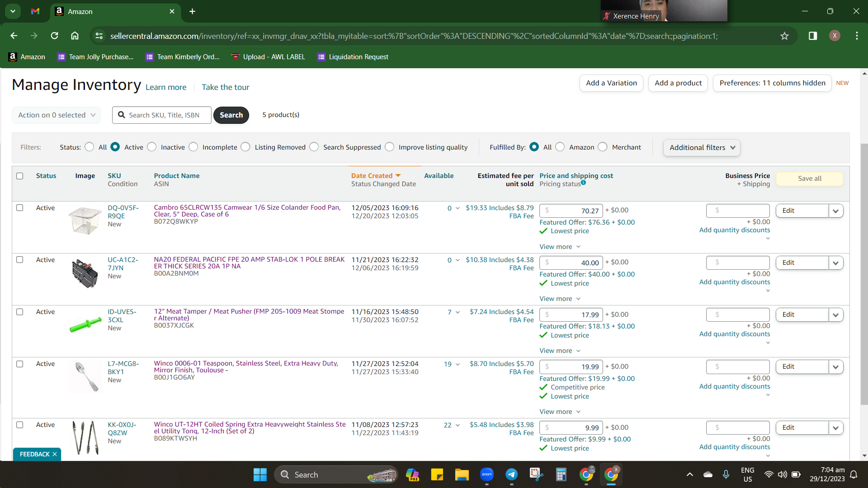Open Team Jolly Purchase bookmark
This screenshot has height=488, width=868.
point(95,57)
